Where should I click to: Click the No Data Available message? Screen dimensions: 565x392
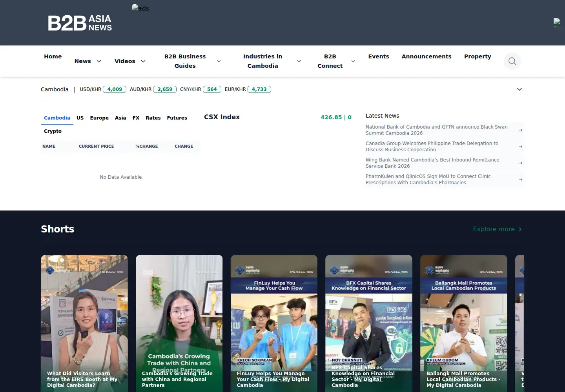(121, 177)
